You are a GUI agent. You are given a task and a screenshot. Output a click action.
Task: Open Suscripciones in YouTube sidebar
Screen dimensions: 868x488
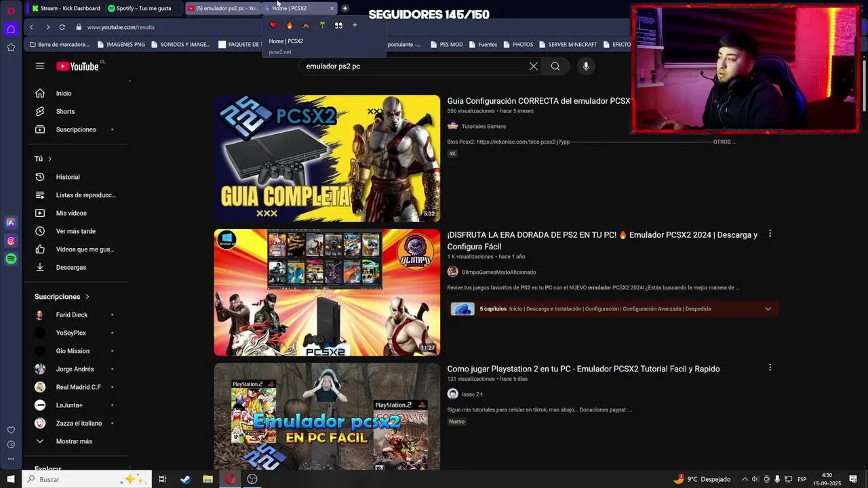coord(76,129)
